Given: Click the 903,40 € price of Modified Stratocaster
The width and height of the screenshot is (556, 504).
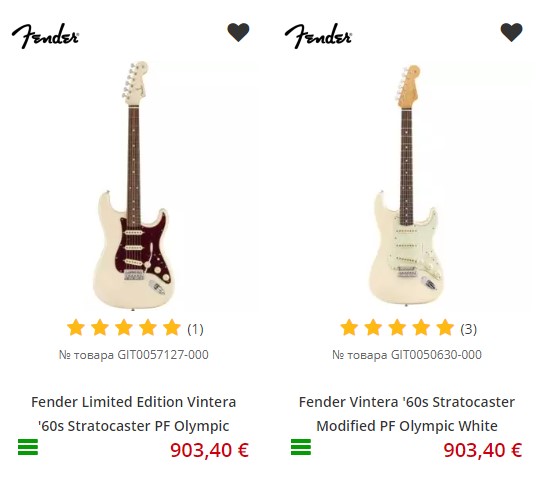Looking at the screenshot, I should click(483, 450).
